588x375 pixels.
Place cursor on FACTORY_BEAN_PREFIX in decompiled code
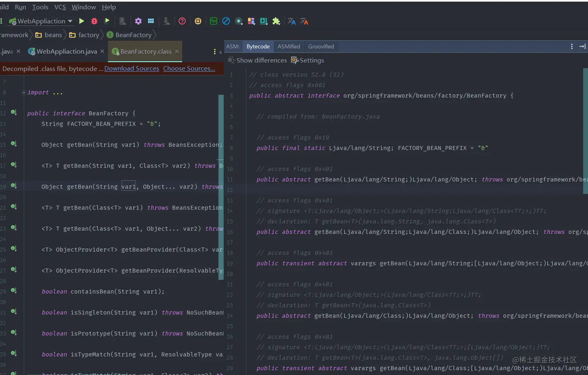click(101, 124)
